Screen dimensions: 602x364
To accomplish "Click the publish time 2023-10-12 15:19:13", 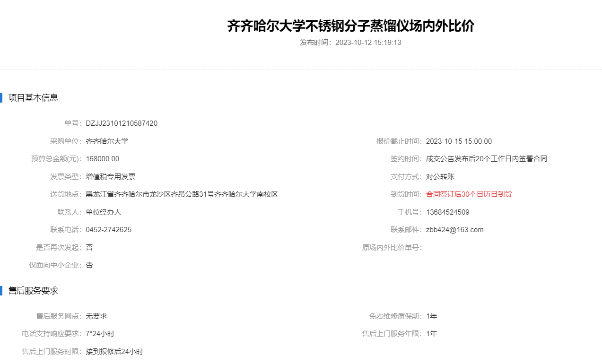I will 368,43.
